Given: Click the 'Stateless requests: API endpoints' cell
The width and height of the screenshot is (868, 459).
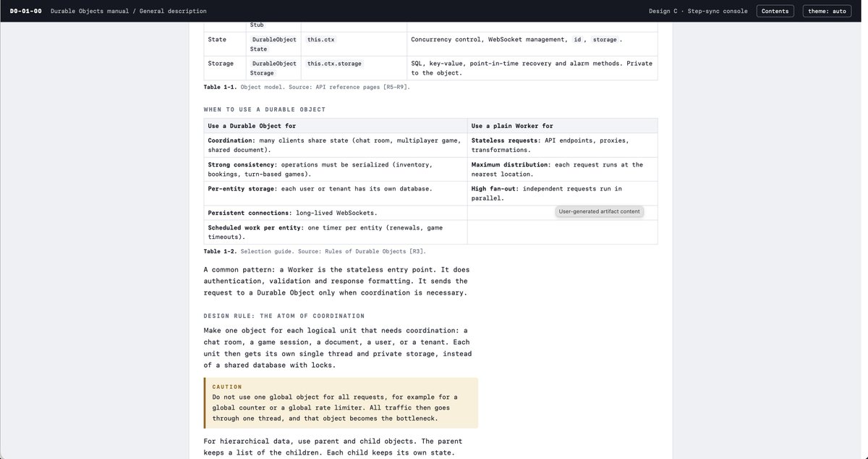Looking at the screenshot, I should [563, 146].
